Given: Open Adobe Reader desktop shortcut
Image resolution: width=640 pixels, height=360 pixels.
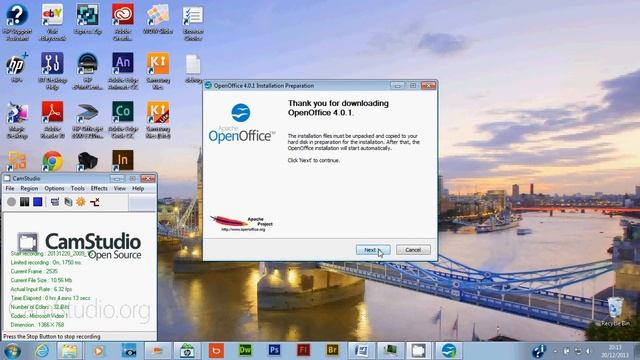Looking at the screenshot, I should (52, 119).
